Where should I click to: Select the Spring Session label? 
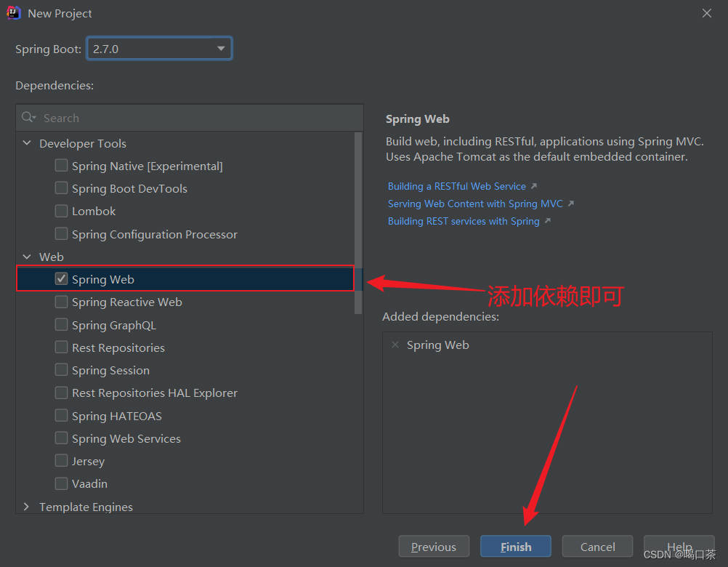[110, 371]
